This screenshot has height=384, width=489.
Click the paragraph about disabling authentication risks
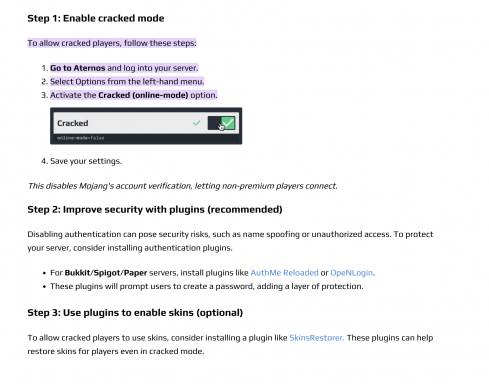(230, 241)
